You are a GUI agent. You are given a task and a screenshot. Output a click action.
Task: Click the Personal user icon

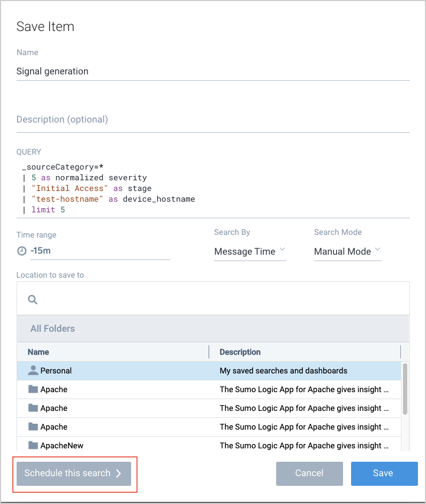pos(33,370)
